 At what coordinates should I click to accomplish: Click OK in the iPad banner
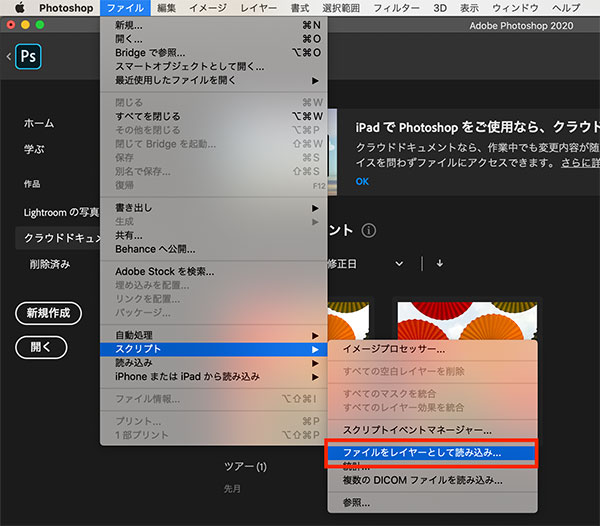click(362, 181)
